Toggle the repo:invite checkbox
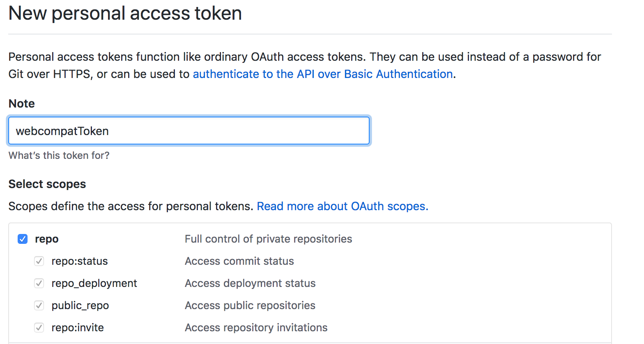The height and width of the screenshot is (344, 644). [39, 328]
